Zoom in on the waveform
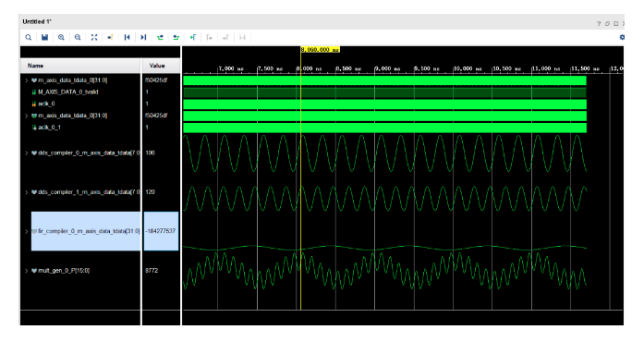This screenshot has width=644, height=342. tap(61, 37)
